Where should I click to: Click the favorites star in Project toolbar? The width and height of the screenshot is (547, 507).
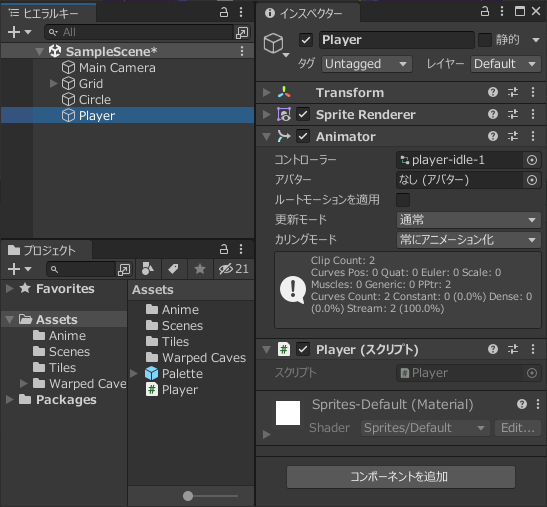coord(200,269)
